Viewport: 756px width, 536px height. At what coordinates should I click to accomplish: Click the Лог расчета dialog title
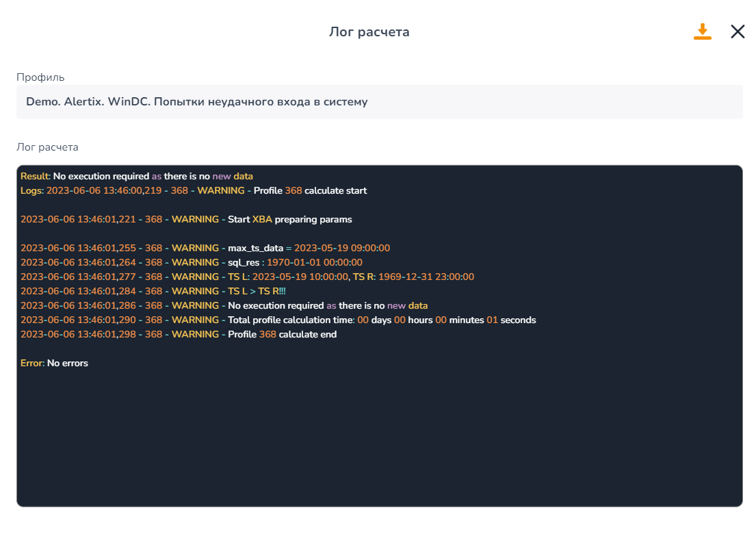click(x=369, y=32)
